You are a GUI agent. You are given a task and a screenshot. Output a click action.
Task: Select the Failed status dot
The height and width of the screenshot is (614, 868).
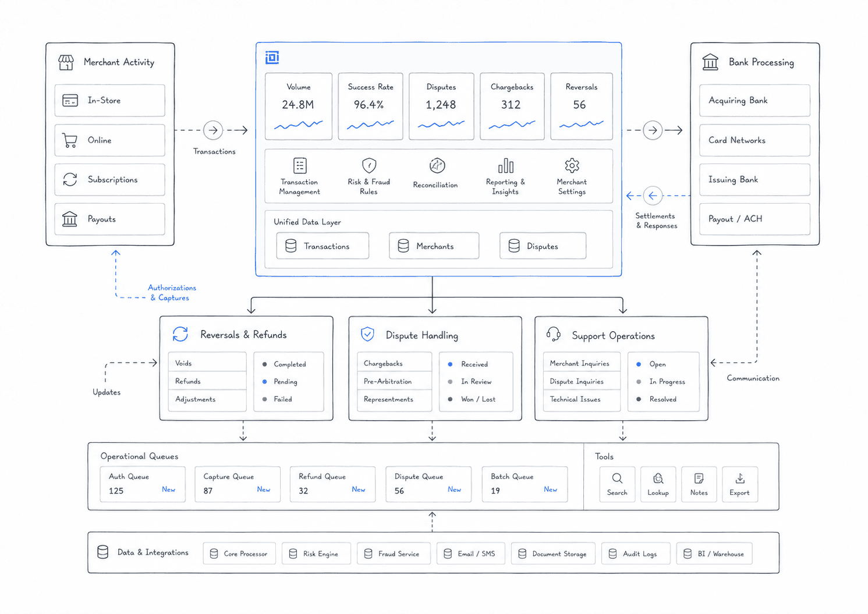(265, 399)
